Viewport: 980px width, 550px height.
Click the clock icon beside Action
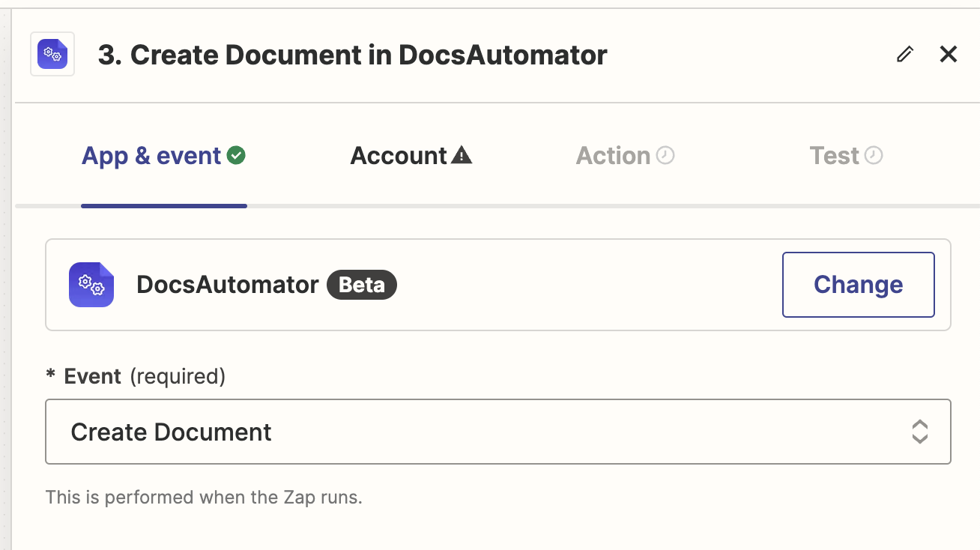[665, 155]
